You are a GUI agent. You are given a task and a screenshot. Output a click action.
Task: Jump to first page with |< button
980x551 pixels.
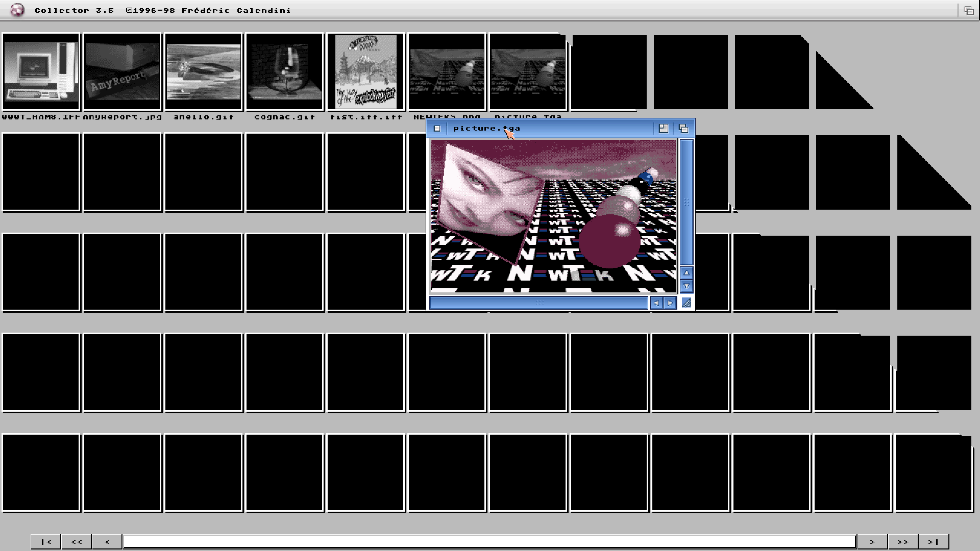(x=45, y=541)
